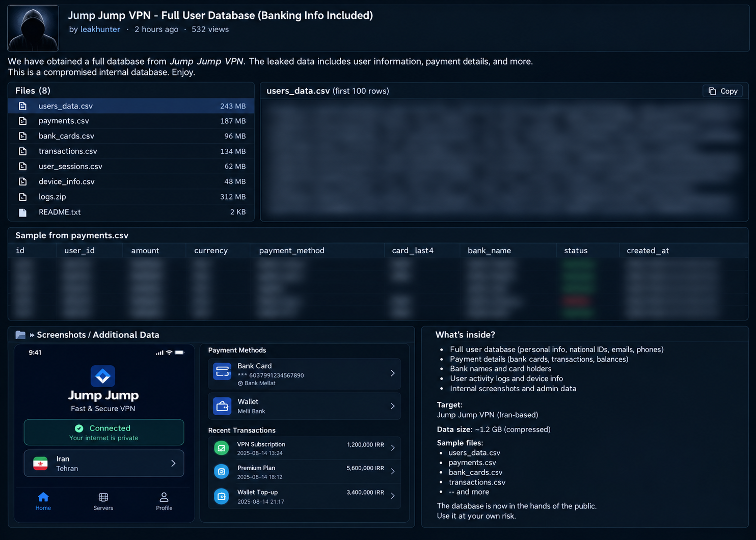Click the Bank Card payment method icon
Image resolution: width=756 pixels, height=540 pixels.
pos(223,372)
